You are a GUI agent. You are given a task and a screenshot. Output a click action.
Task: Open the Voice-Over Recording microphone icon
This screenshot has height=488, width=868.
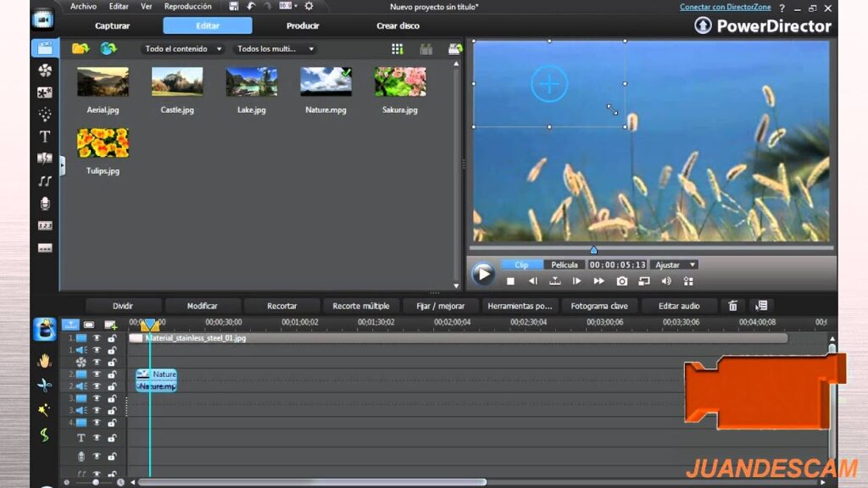click(x=45, y=203)
